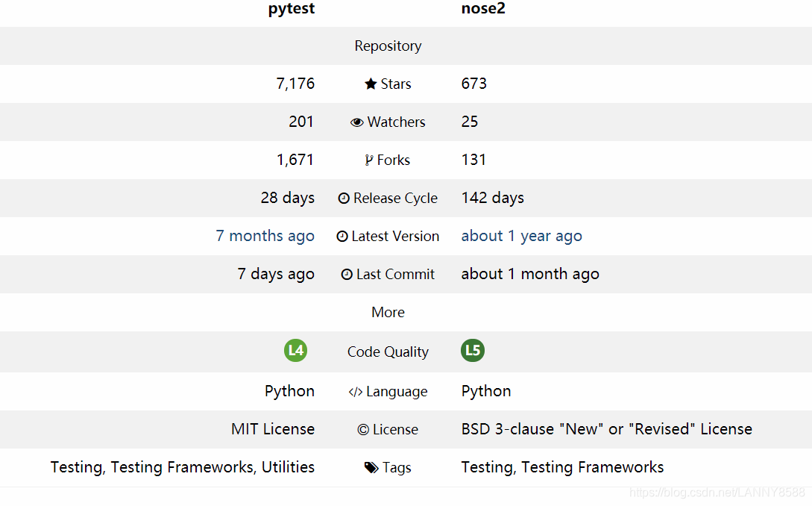The image size is (812, 506).
Task: Click nose2's star count 673
Action: pos(473,84)
